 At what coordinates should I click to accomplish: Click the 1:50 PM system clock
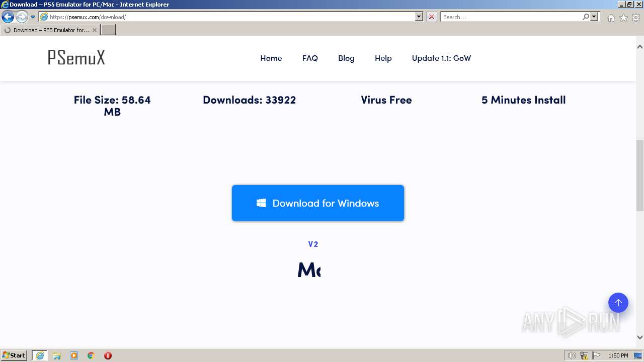point(618,355)
